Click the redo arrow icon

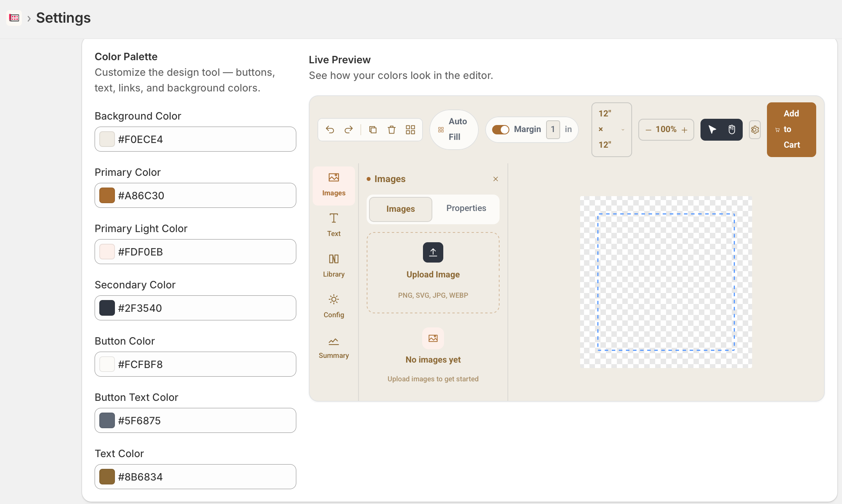[349, 130]
